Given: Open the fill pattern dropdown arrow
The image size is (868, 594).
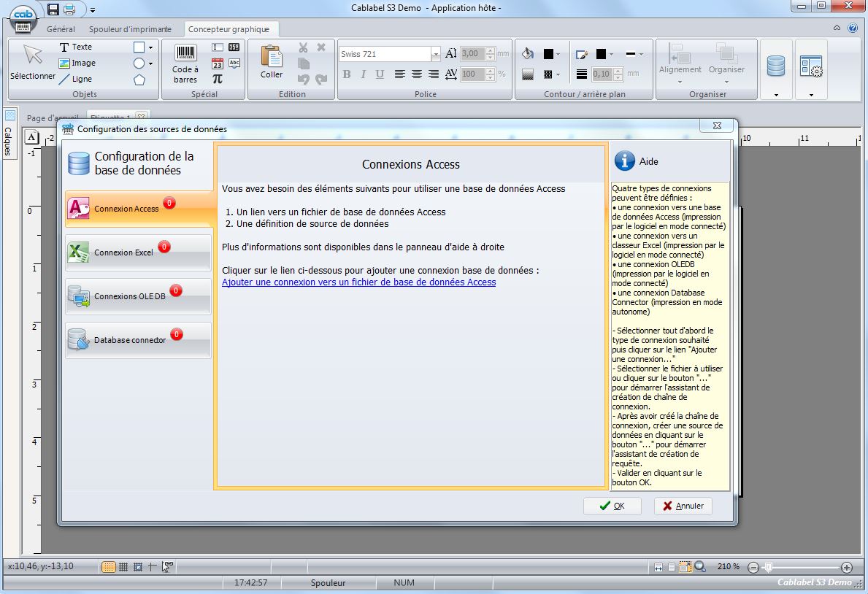Looking at the screenshot, I should pyautogui.click(x=558, y=74).
